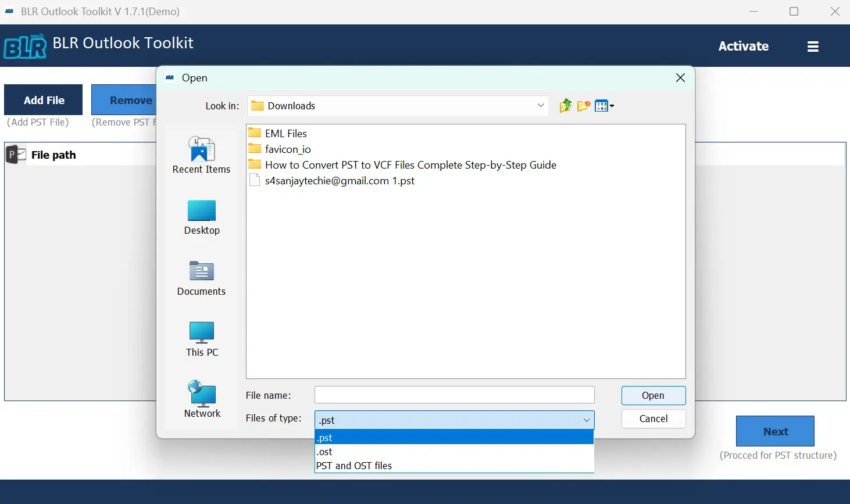Select s4sanjaytechie@gmail.com 1.pst file
Viewport: 850px width, 504px height.
coord(339,180)
